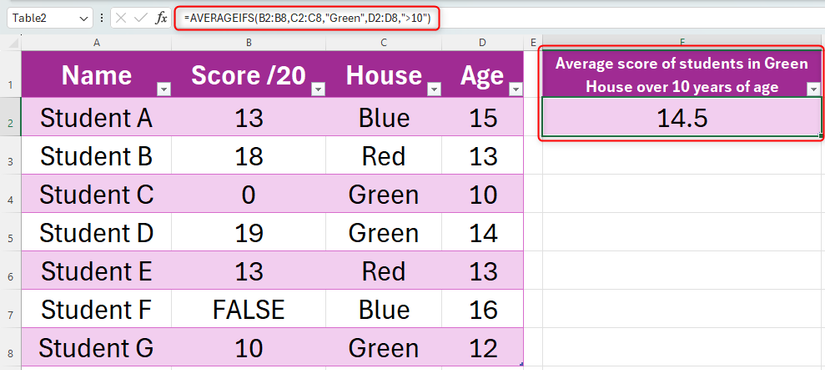Click the Score /20 header cell
The width and height of the screenshot is (825, 370).
pyautogui.click(x=249, y=74)
